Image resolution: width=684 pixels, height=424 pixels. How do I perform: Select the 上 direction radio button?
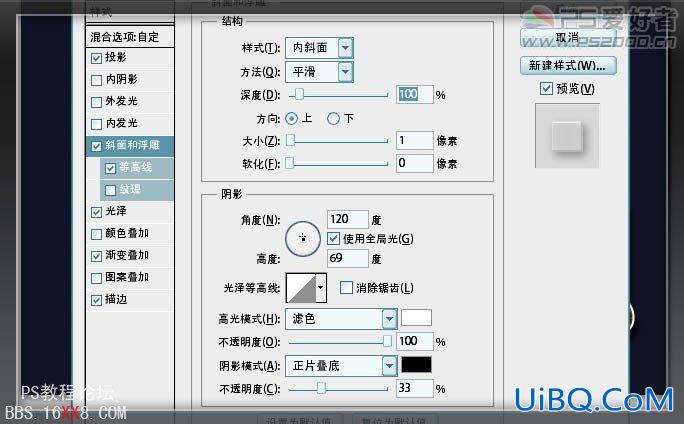click(291, 119)
